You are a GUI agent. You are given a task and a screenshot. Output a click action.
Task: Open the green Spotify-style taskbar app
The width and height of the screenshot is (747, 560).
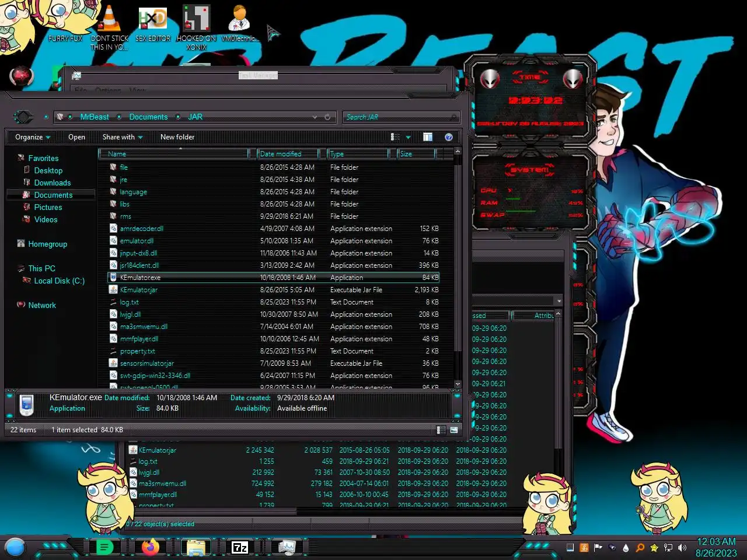pyautogui.click(x=104, y=547)
